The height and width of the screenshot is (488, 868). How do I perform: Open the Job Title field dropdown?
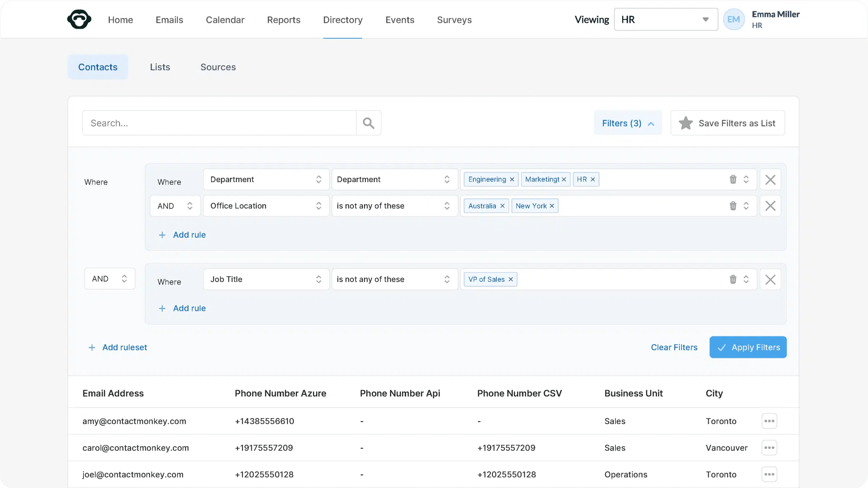click(x=266, y=280)
